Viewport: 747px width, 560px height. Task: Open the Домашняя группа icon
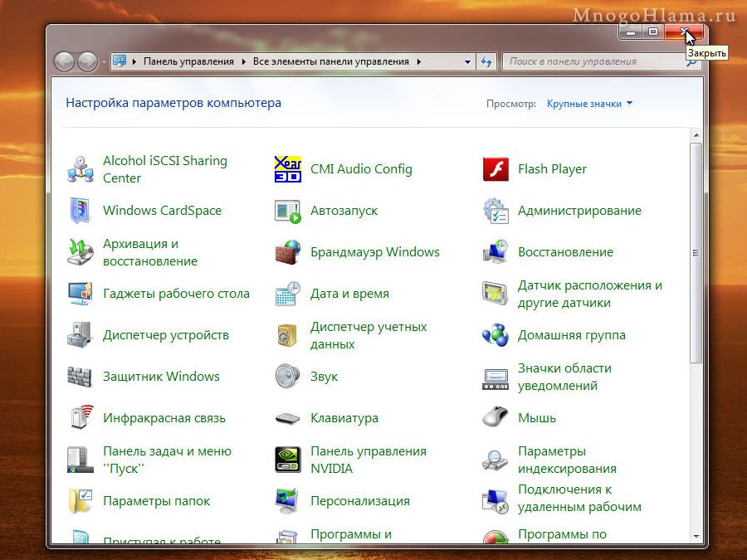tap(495, 335)
